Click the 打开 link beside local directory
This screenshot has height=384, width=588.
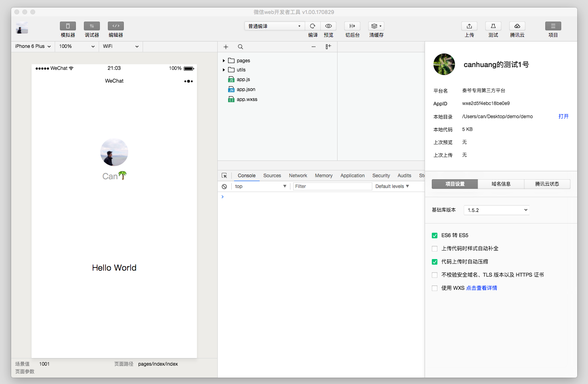tap(563, 117)
